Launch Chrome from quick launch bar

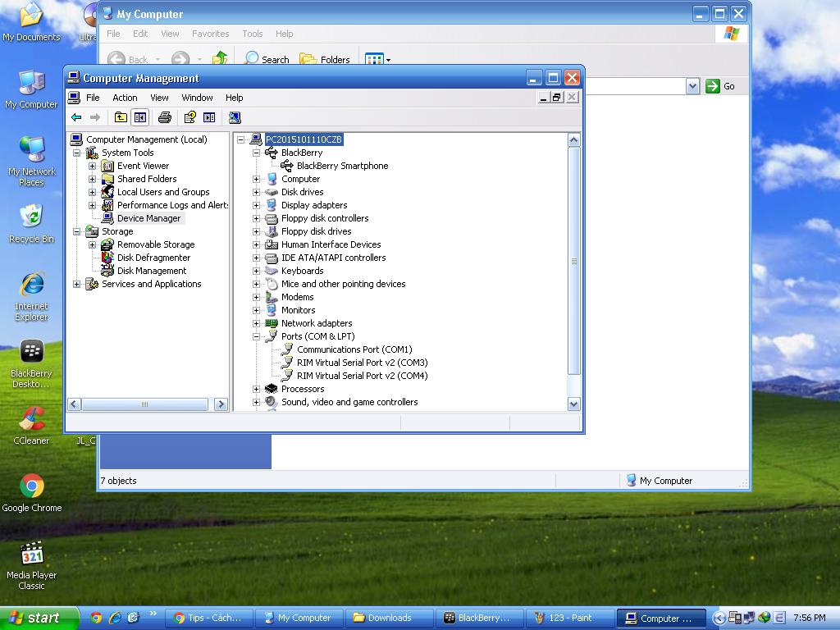96,618
